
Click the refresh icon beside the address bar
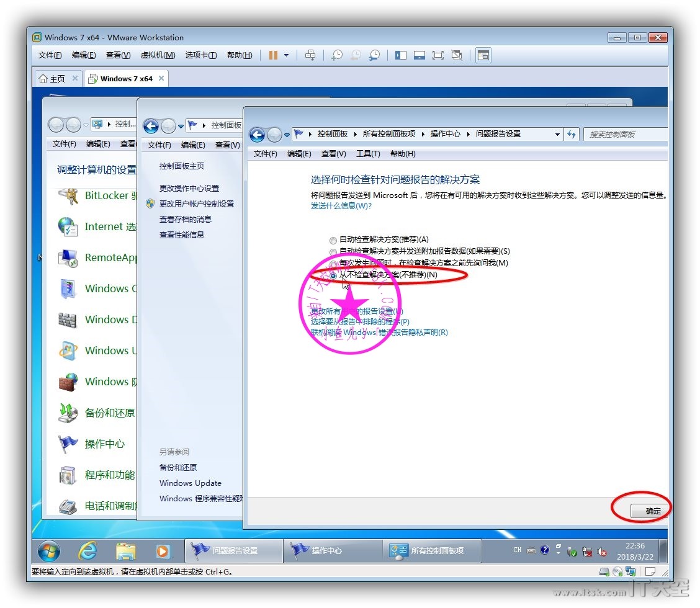(572, 134)
